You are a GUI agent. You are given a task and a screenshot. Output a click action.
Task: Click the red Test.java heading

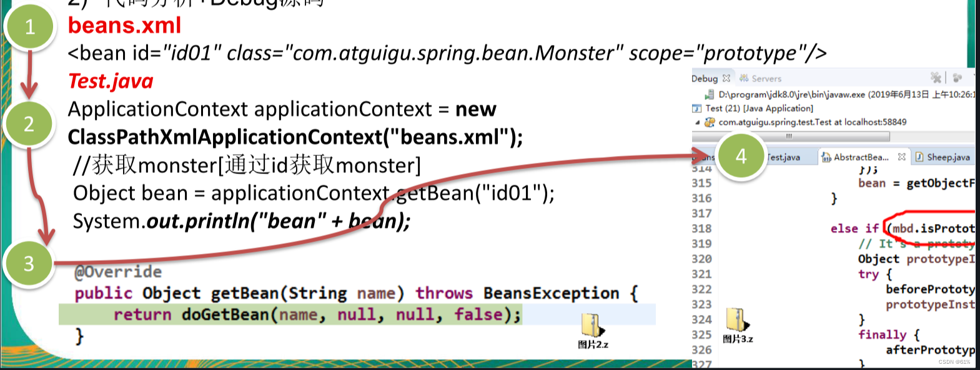click(111, 81)
